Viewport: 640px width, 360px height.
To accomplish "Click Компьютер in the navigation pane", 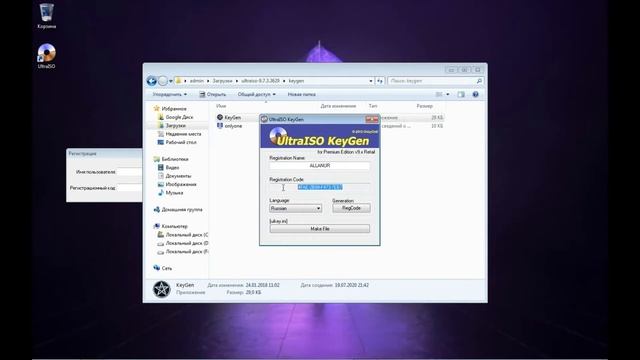I will click(x=174, y=226).
